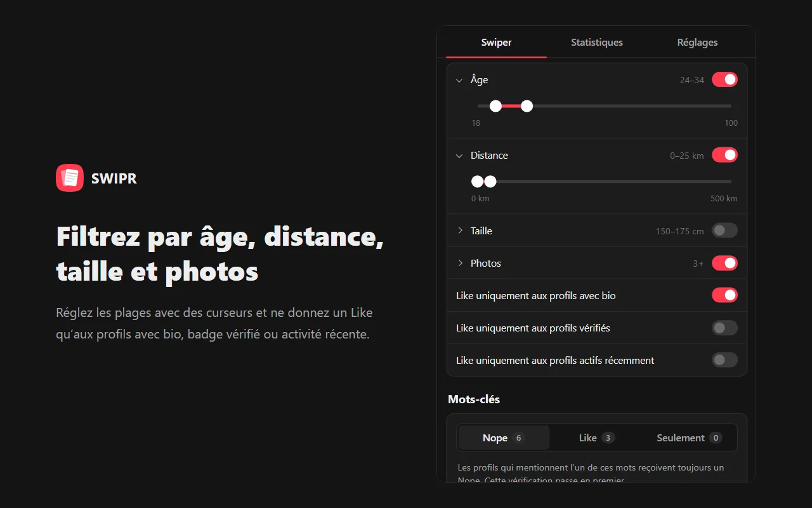The image size is (812, 508).
Task: Click the 100 age maximum label
Action: [731, 123]
